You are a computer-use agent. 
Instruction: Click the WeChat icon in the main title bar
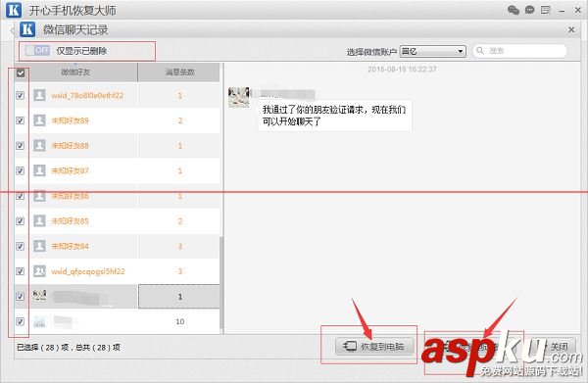coord(514,10)
